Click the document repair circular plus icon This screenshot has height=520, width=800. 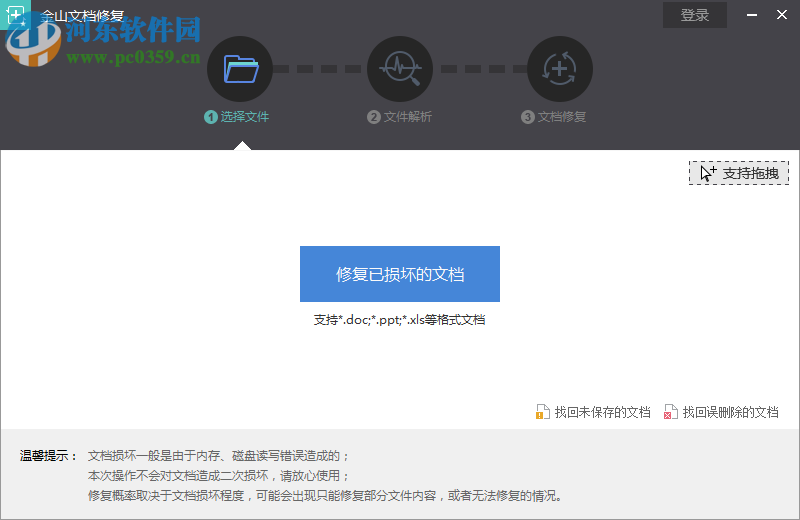point(560,69)
